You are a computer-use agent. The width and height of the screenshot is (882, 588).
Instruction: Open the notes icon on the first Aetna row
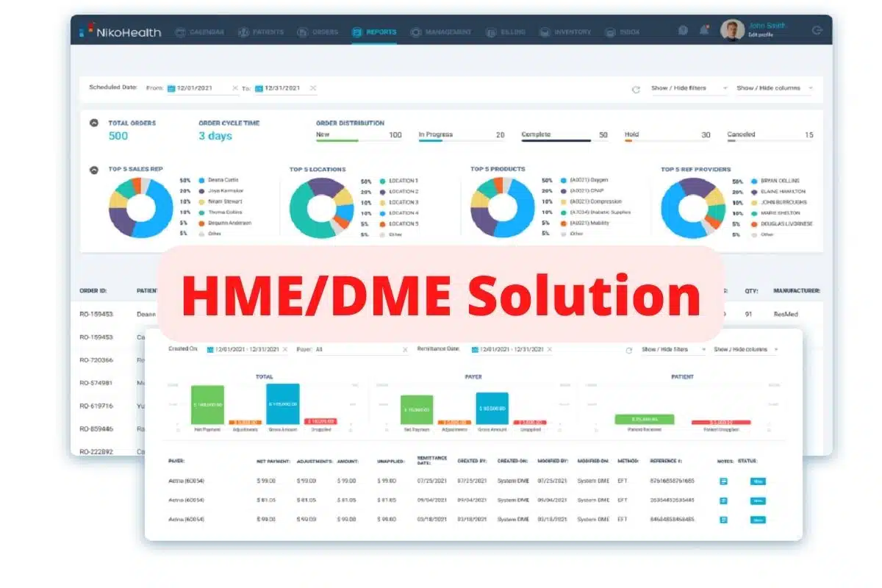pyautogui.click(x=723, y=481)
